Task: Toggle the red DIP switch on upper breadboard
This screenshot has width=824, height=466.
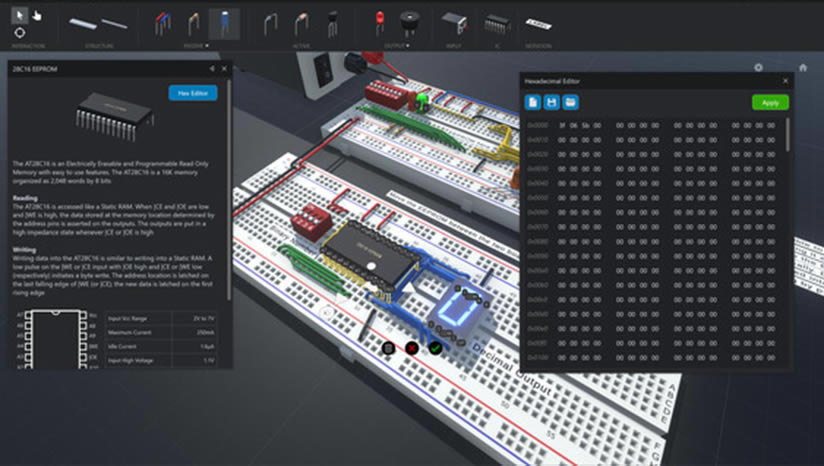Action: click(382, 93)
